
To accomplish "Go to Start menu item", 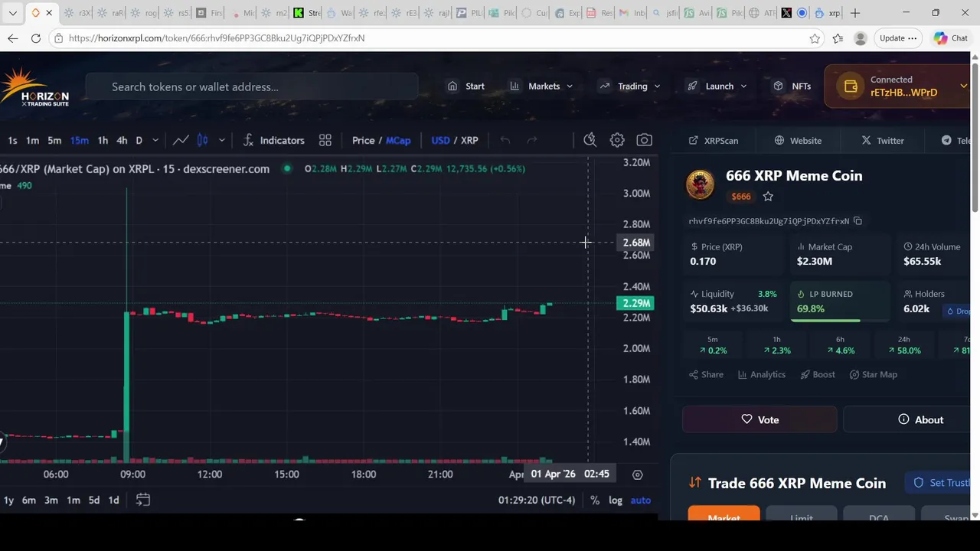I will click(x=466, y=86).
